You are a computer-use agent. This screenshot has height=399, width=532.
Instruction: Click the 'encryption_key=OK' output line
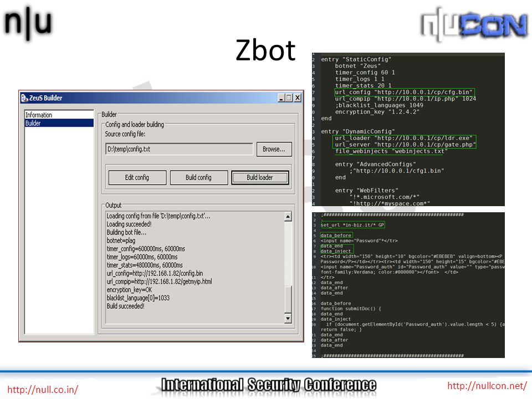click(x=129, y=290)
